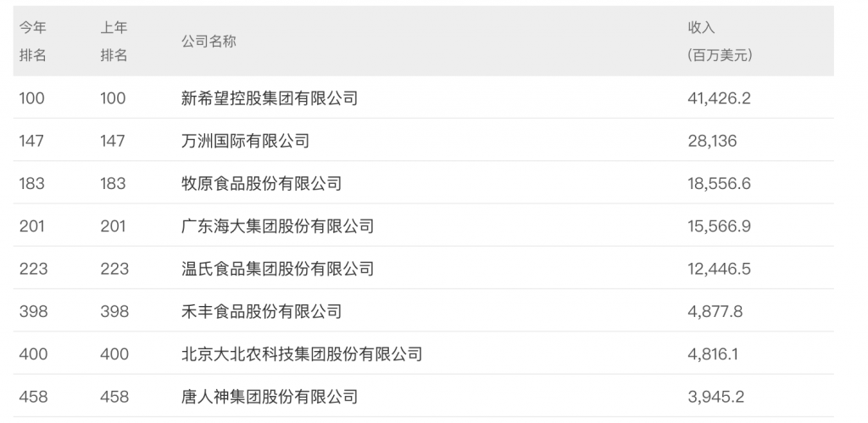This screenshot has height=423, width=868.
Task: Click revenue value 28,136
Action: click(x=712, y=141)
